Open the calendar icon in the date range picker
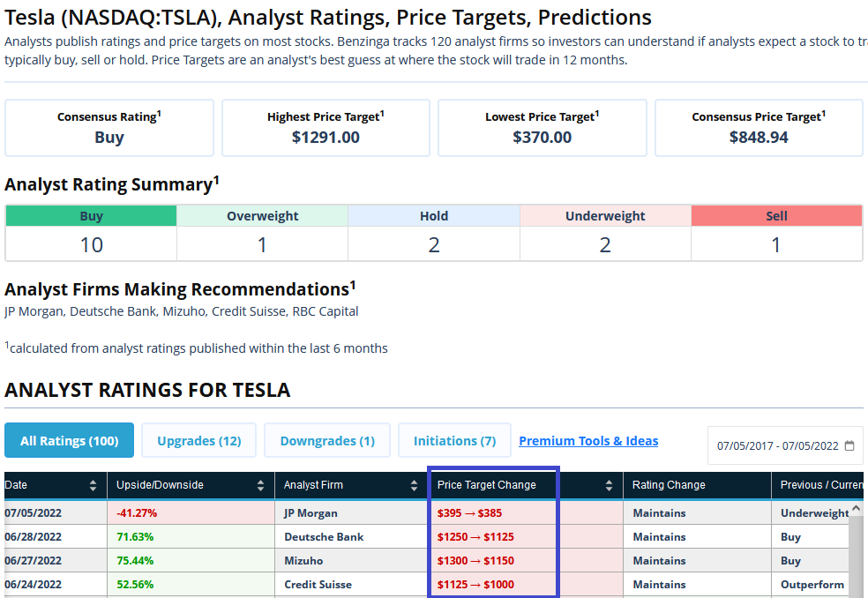Viewport: 868px width, 598px height. pyautogui.click(x=849, y=445)
